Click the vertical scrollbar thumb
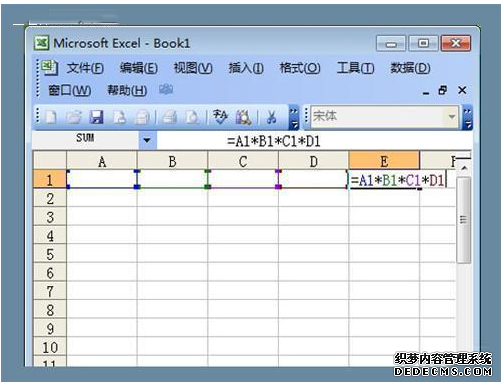503x386 pixels. (464, 220)
